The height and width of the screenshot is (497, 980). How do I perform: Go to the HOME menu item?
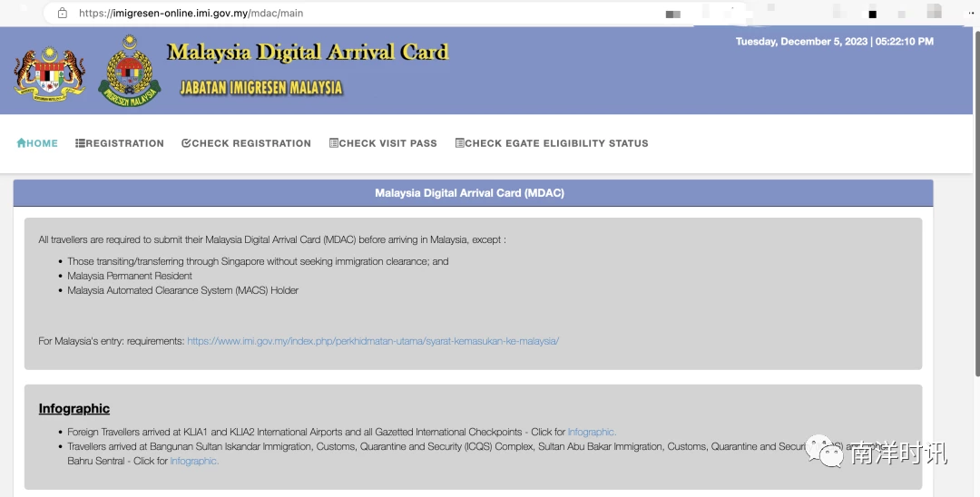37,143
